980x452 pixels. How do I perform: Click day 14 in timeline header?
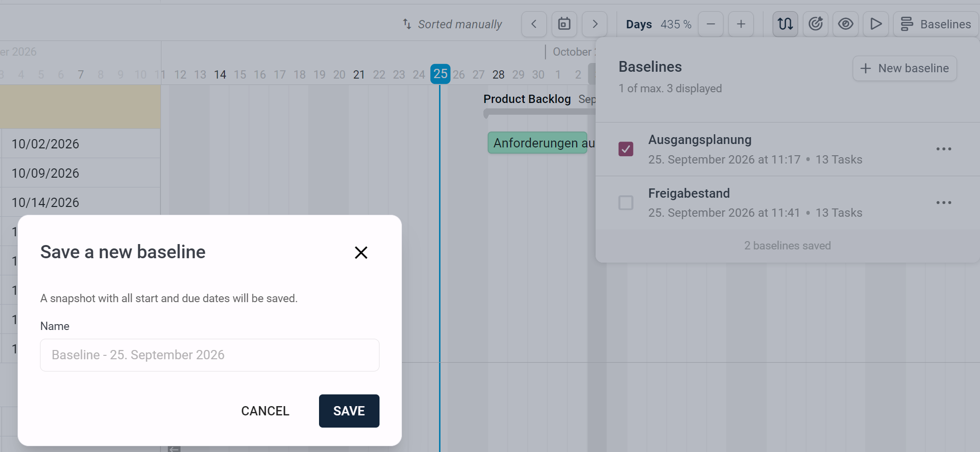(x=220, y=75)
